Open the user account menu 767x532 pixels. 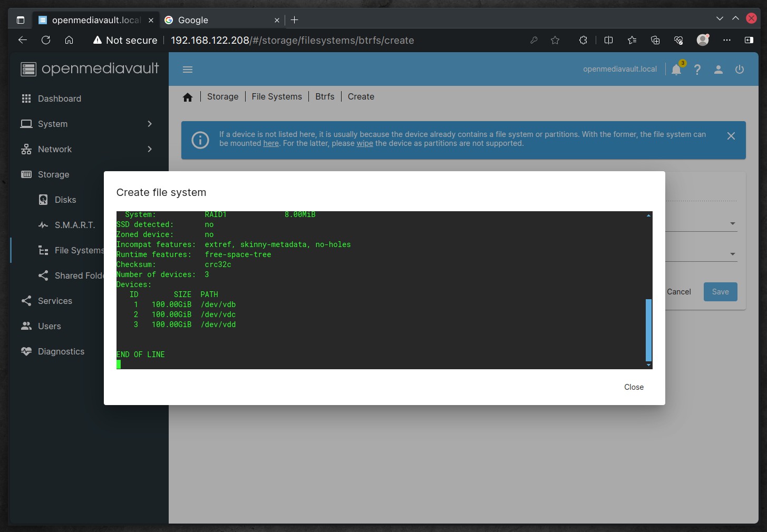719,70
